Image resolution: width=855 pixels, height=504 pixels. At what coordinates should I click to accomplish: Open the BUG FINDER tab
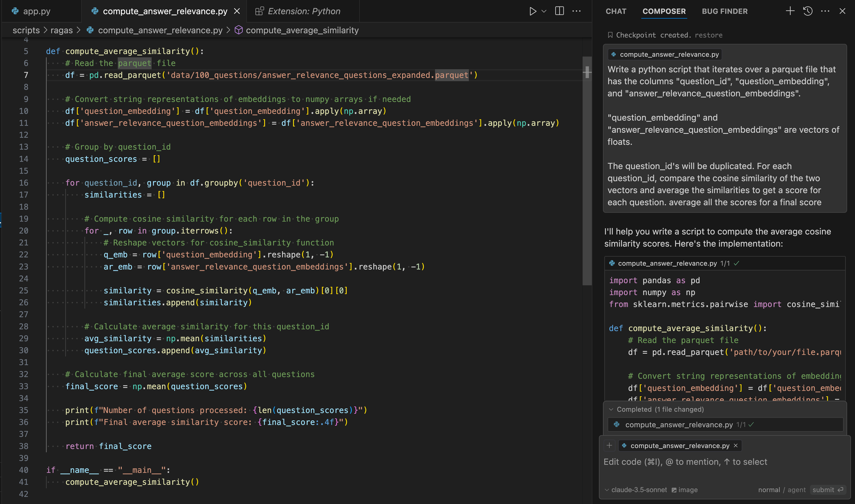pyautogui.click(x=725, y=11)
